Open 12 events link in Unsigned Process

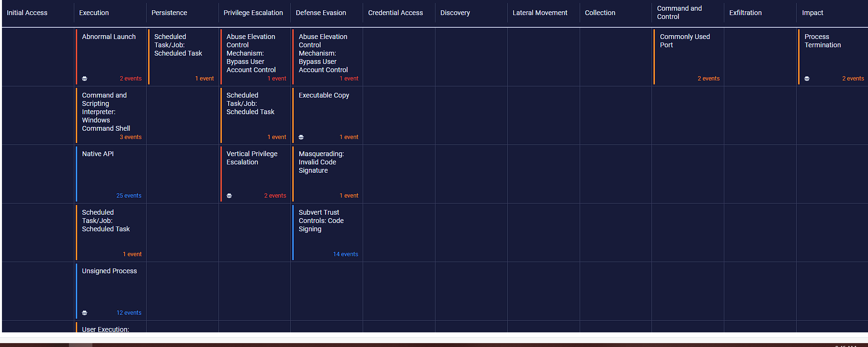(x=129, y=313)
